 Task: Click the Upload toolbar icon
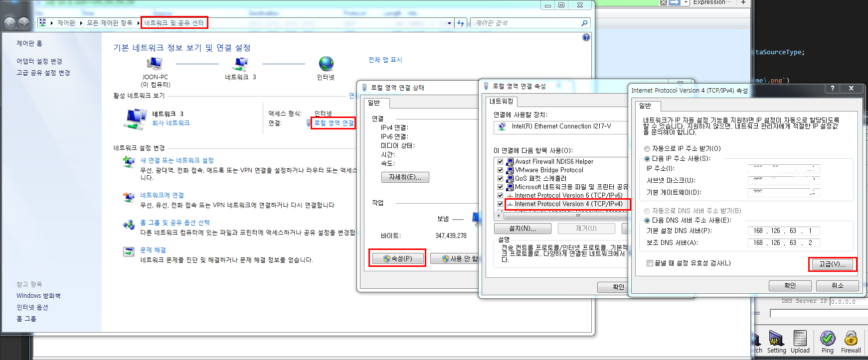point(800,339)
